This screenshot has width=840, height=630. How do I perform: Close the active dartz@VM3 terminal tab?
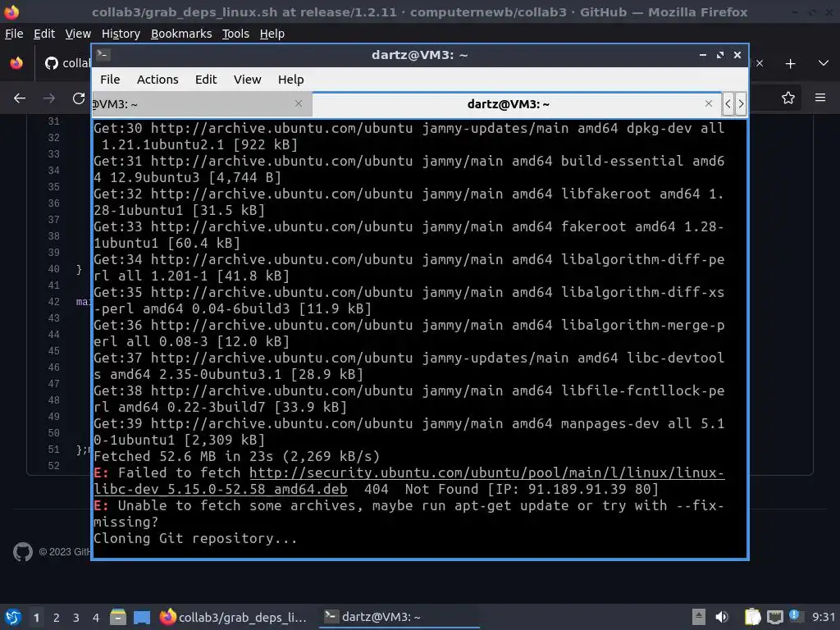709,103
